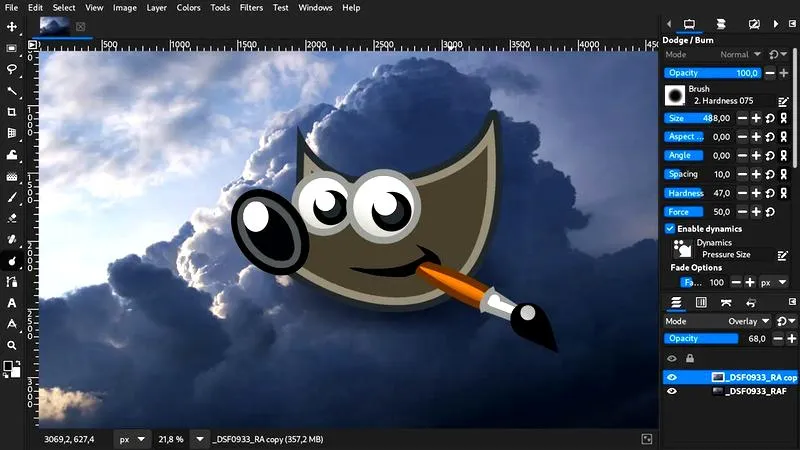800x450 pixels.
Task: Edit the Pressure Size dynamics
Action: pyautogui.click(x=783, y=255)
